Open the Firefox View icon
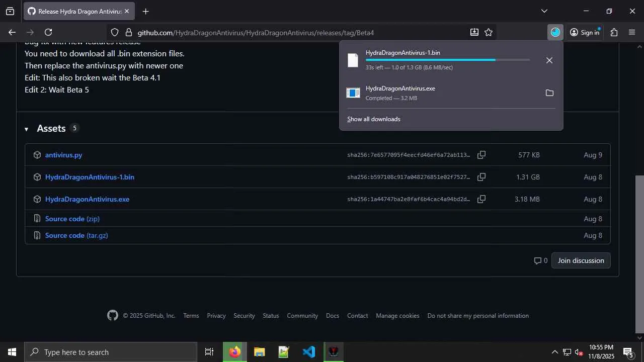Screen dimensions: 644x362 10,11
